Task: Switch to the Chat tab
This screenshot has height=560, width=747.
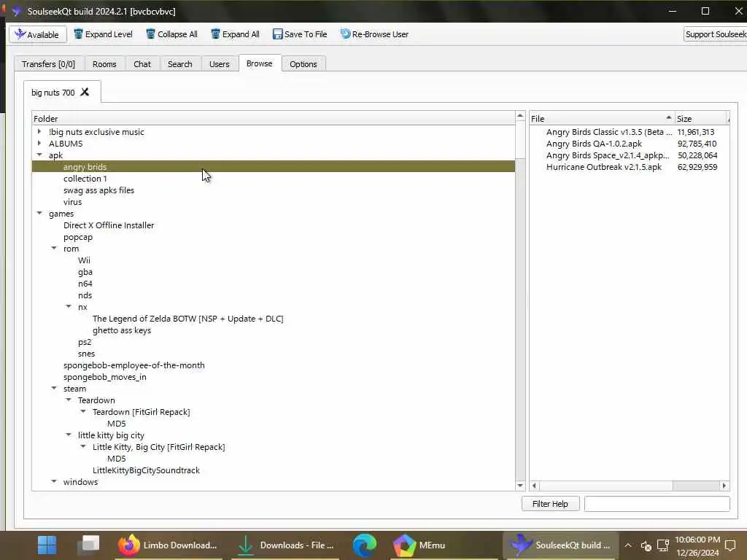Action: (x=142, y=64)
